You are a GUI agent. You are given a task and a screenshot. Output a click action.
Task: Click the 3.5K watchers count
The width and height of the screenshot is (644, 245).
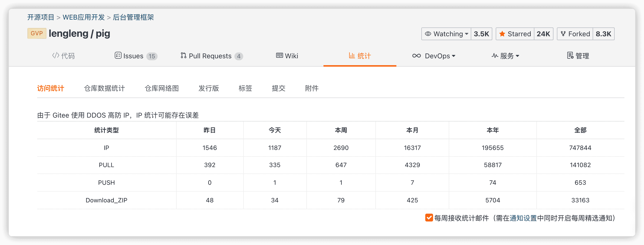click(x=482, y=34)
